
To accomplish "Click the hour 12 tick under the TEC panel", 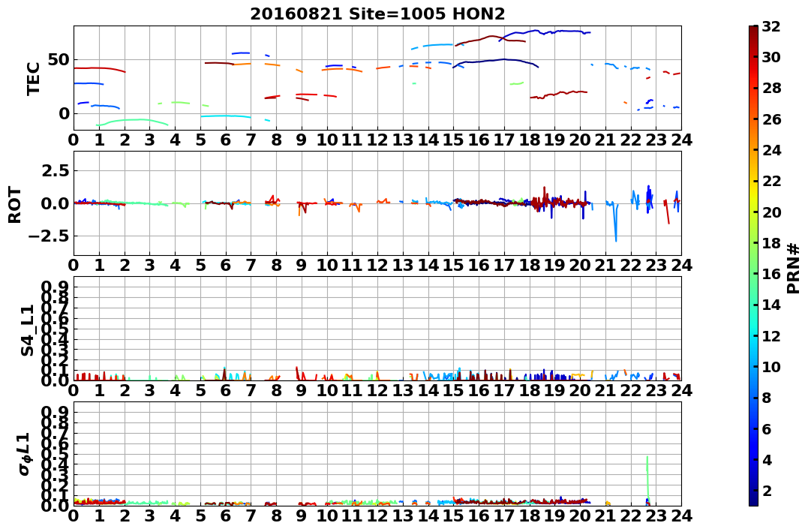I will pyautogui.click(x=377, y=140).
